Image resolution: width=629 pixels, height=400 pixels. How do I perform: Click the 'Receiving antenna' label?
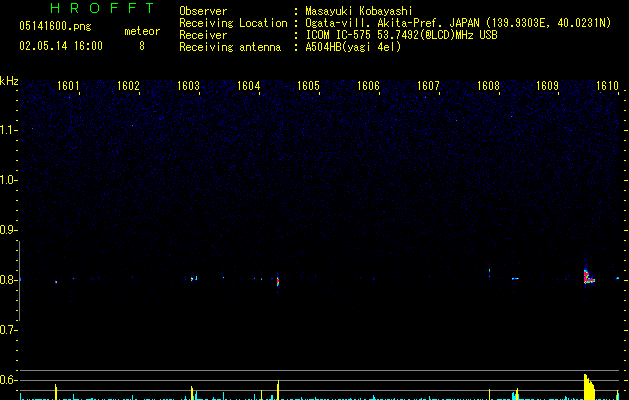[x=230, y=47]
